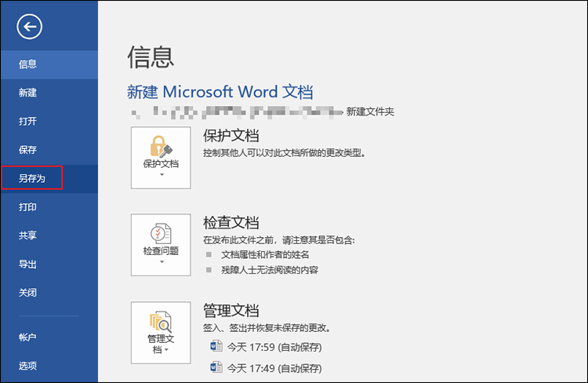Click the 检查问题 document check button

(161, 245)
